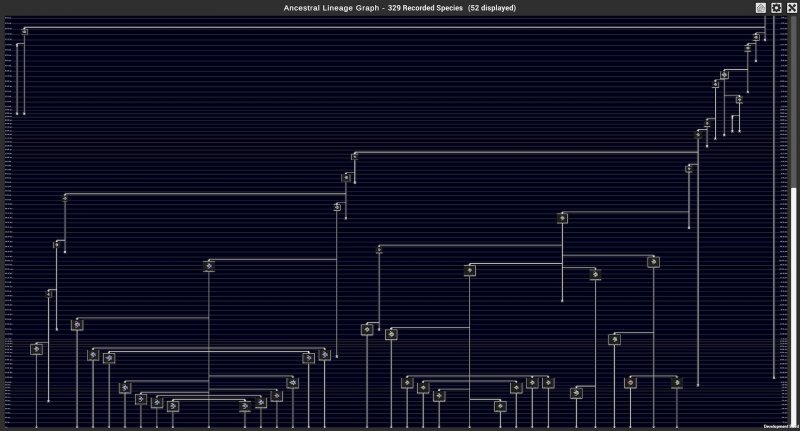Select the green species node beside the red one

tap(677, 382)
